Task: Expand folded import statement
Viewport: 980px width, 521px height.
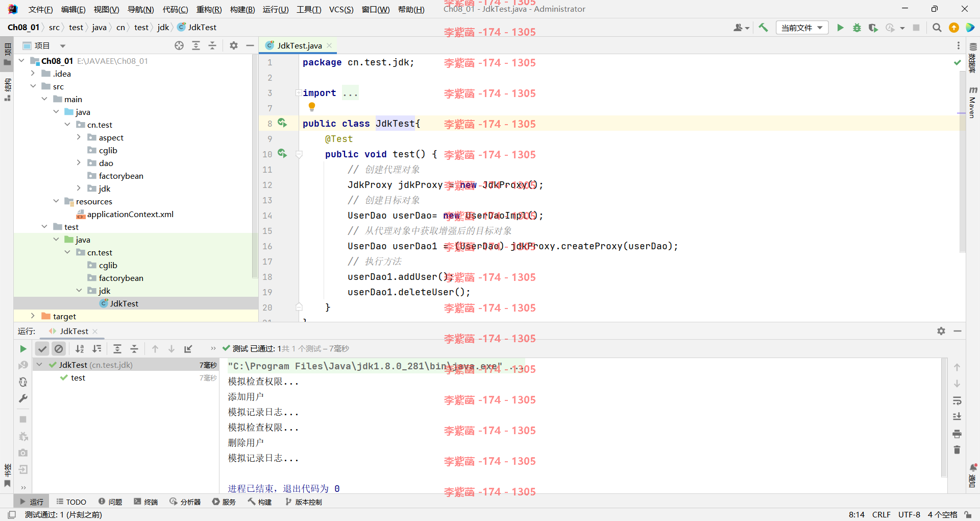Action: pyautogui.click(x=298, y=93)
